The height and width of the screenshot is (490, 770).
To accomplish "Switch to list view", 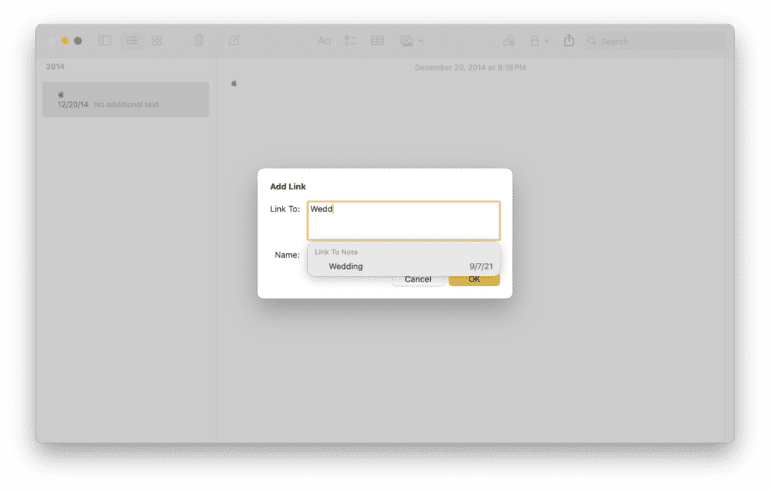I will click(132, 41).
